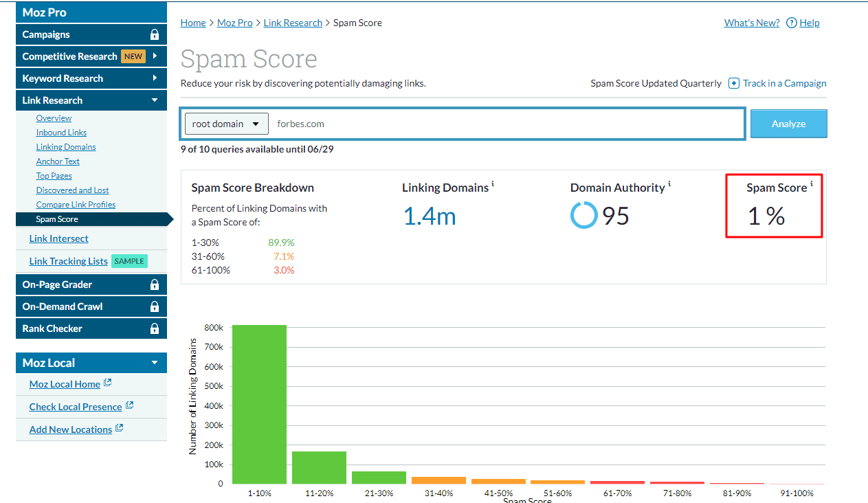Open Compare Link Profiles link

click(x=76, y=205)
